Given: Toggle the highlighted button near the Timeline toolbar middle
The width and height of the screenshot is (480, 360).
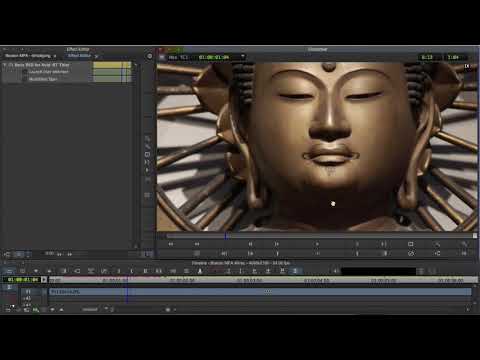Looking at the screenshot, I should coord(295,271).
